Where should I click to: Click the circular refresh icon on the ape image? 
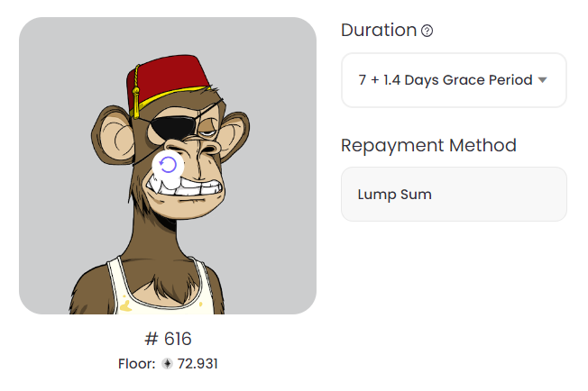pos(168,165)
